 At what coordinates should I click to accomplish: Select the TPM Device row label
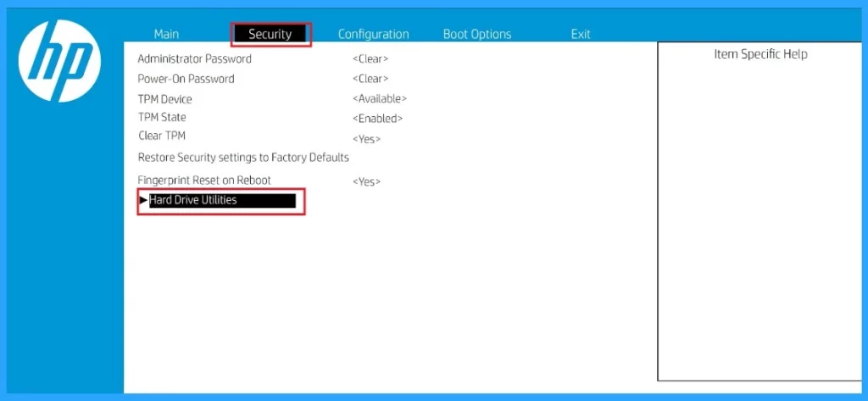coord(165,99)
